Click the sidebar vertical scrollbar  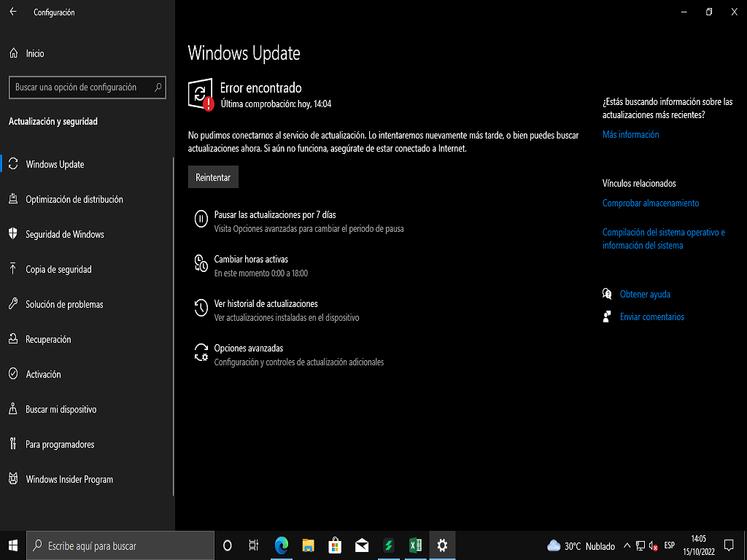(x=174, y=326)
